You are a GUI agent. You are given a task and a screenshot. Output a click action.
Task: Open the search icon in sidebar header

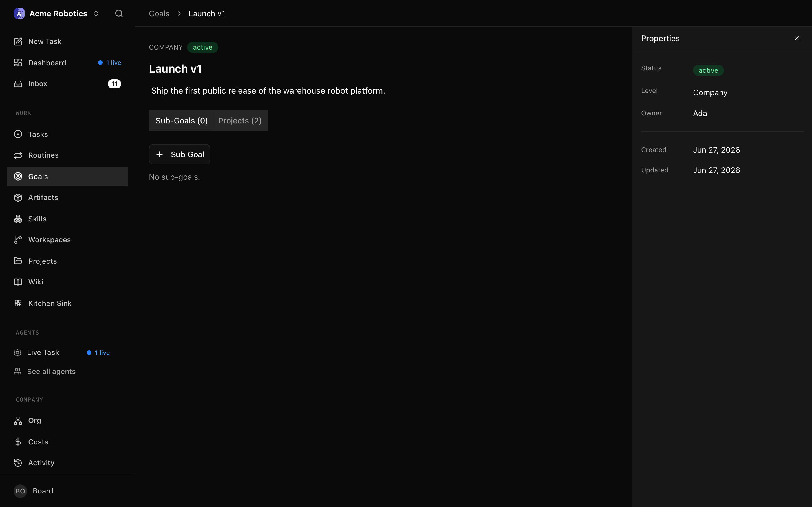(119, 14)
